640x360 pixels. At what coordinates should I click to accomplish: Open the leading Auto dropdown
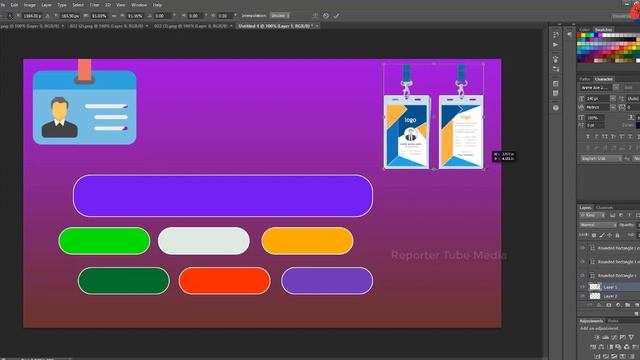click(x=633, y=99)
